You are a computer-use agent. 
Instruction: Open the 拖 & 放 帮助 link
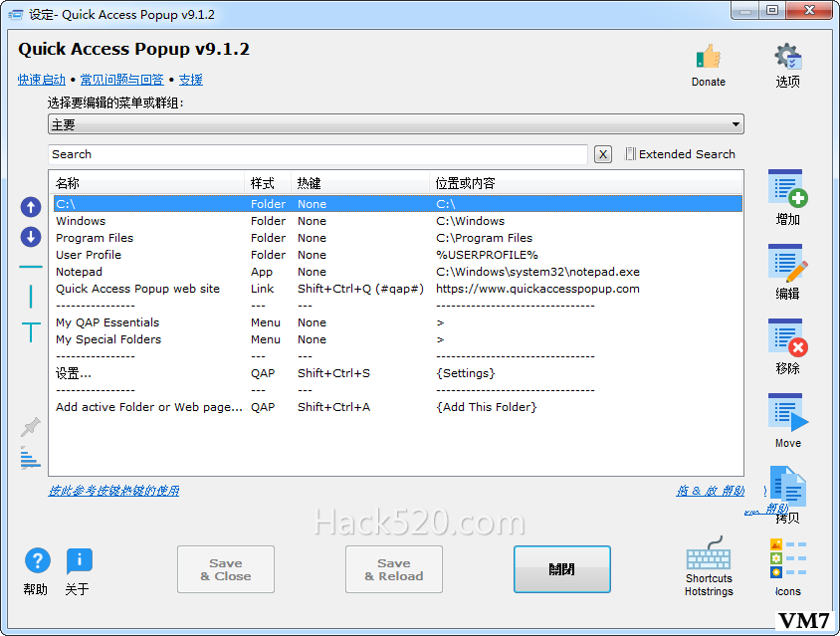(x=710, y=491)
